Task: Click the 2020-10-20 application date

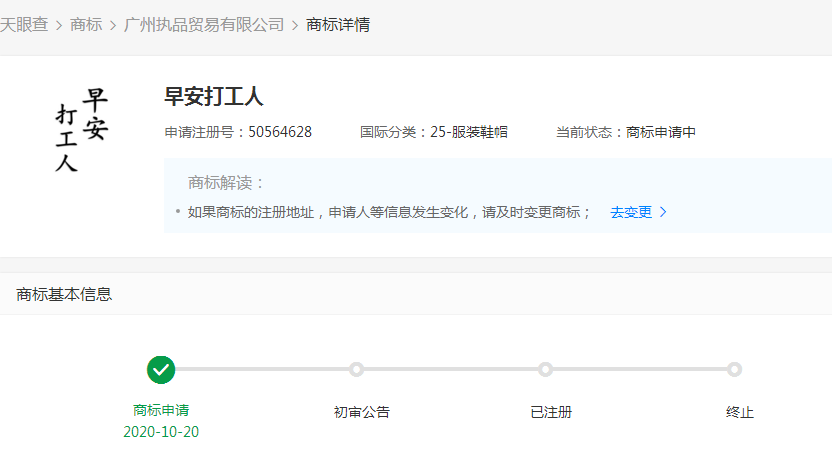Action: (161, 432)
